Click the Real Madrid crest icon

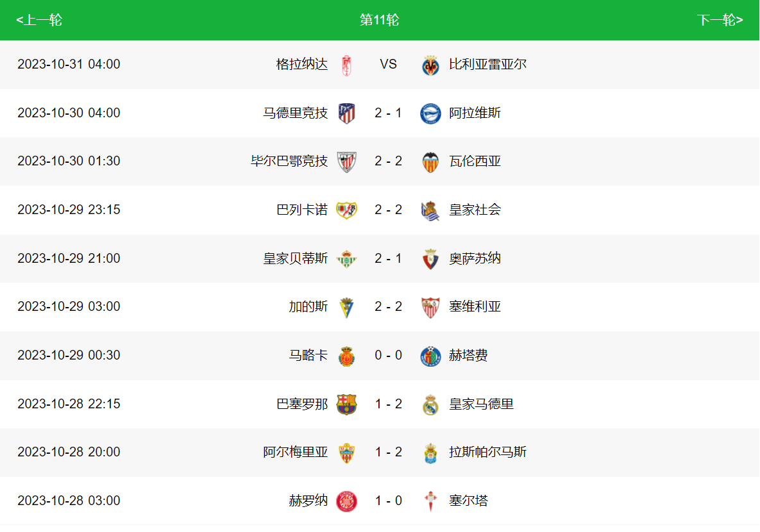click(430, 404)
